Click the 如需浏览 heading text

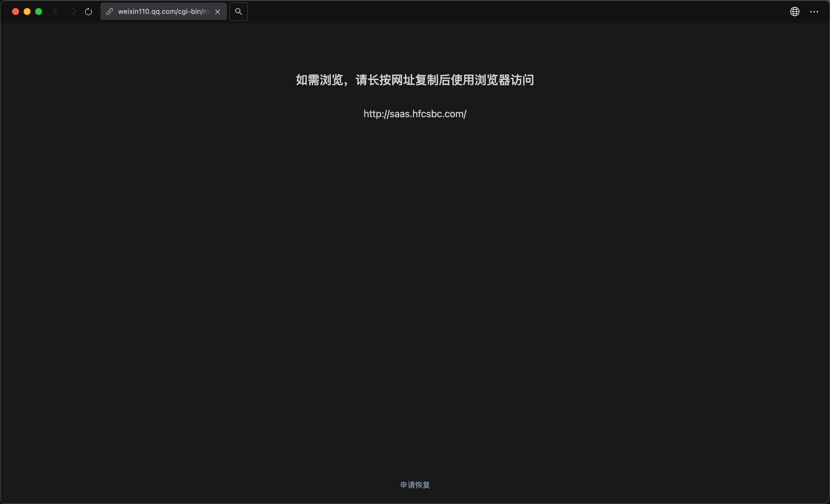pos(319,80)
